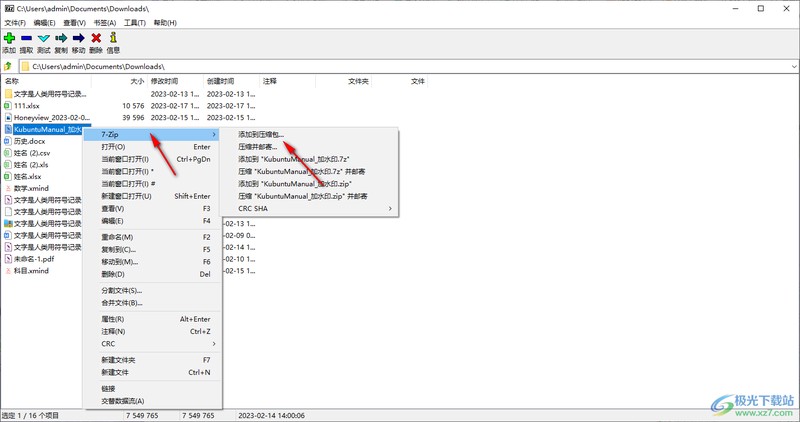Click the green plus 添加 toolbar icon

click(9, 38)
